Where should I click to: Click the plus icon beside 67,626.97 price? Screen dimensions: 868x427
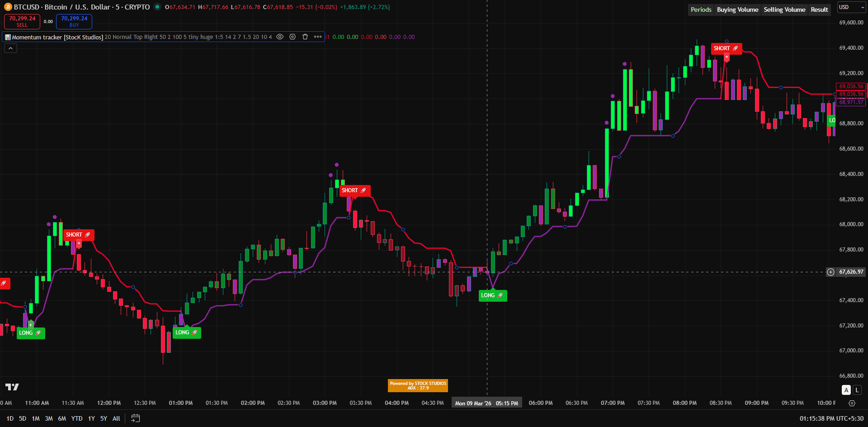click(830, 272)
